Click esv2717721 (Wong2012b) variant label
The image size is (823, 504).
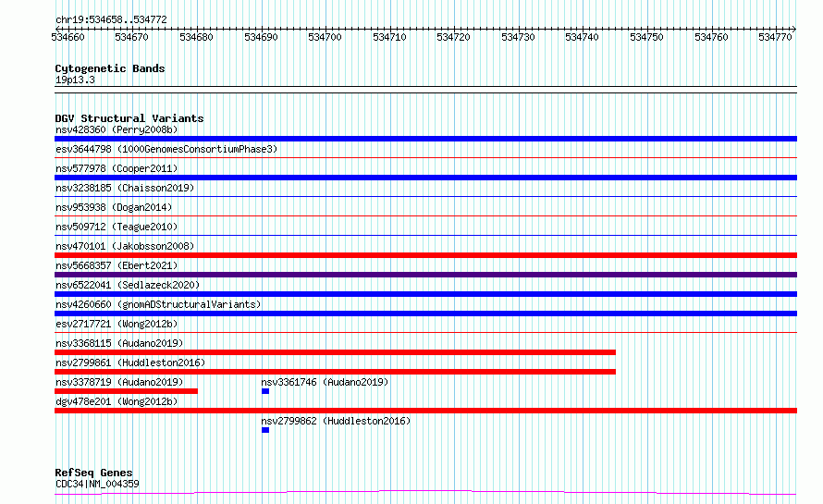click(117, 324)
